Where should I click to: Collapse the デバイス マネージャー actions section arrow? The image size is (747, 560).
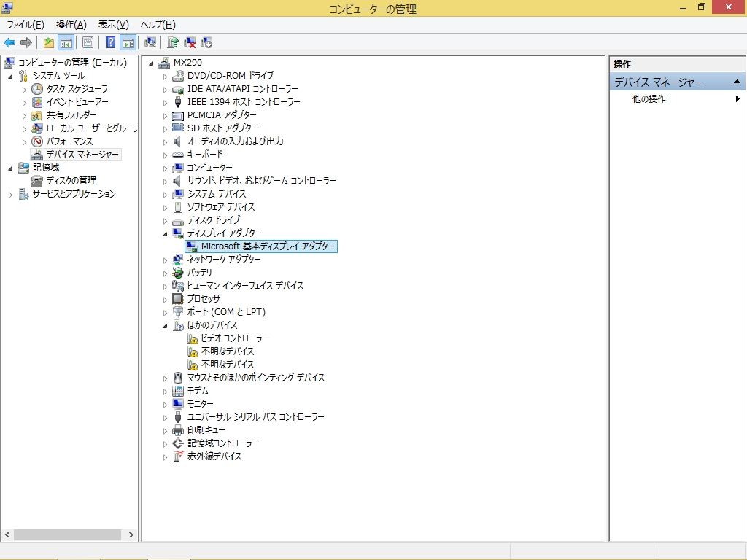click(x=737, y=82)
